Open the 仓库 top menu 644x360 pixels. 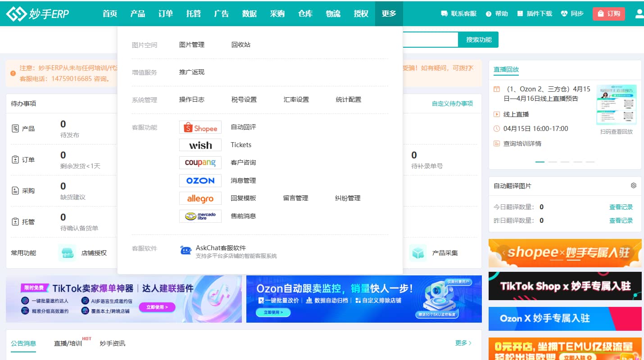pyautogui.click(x=305, y=13)
